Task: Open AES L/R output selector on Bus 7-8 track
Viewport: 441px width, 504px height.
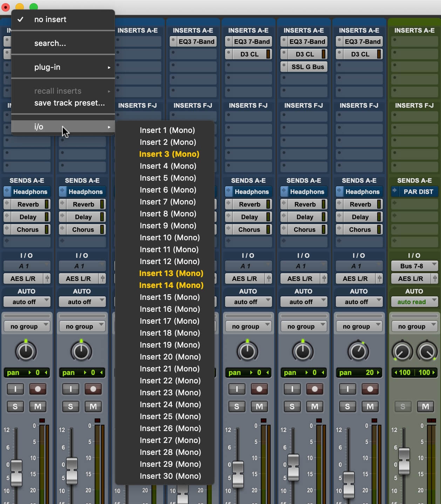Action: pos(411,278)
